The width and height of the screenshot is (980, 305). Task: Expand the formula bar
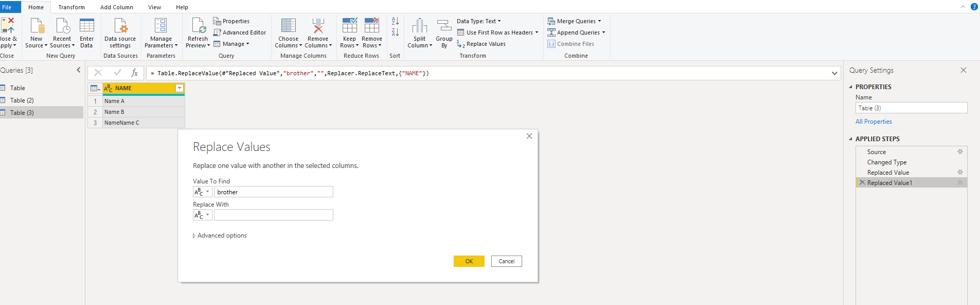coord(834,73)
